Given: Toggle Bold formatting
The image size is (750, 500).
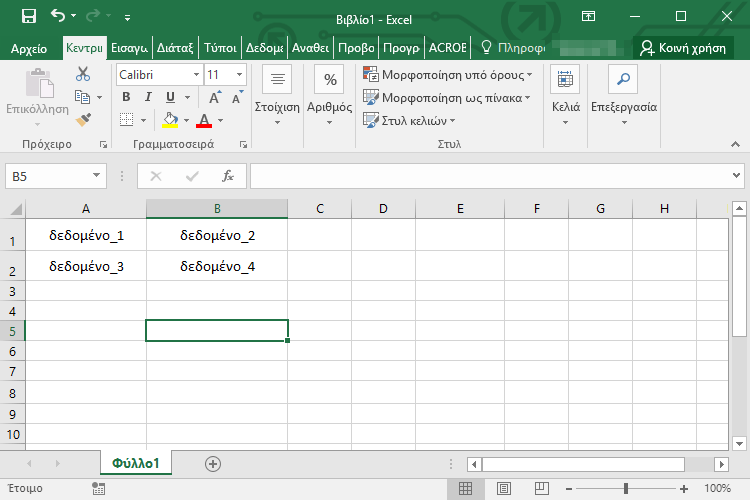Looking at the screenshot, I should (126, 97).
